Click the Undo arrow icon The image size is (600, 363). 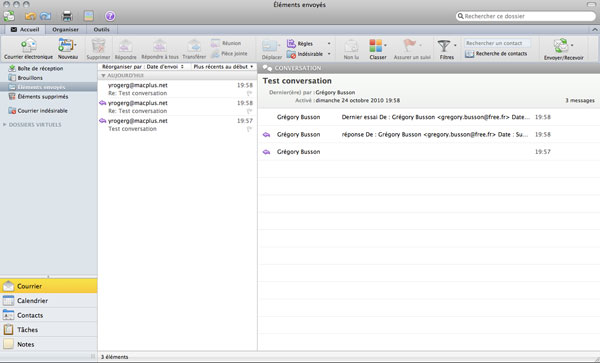pyautogui.click(x=30, y=16)
